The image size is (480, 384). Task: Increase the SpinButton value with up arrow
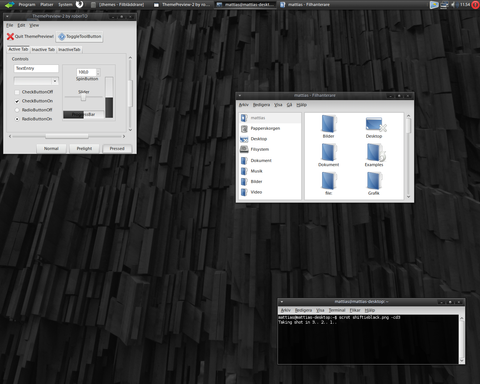(x=98, y=71)
